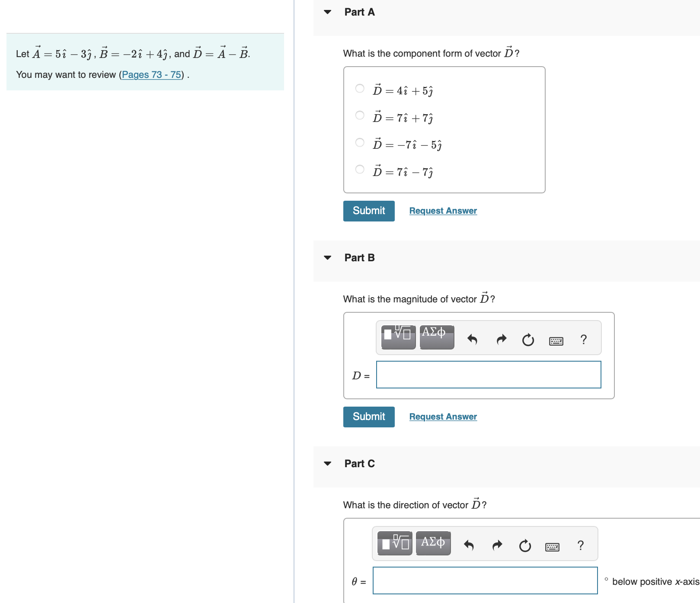Collapse the Part A section
This screenshot has height=603, width=700.
click(x=327, y=12)
